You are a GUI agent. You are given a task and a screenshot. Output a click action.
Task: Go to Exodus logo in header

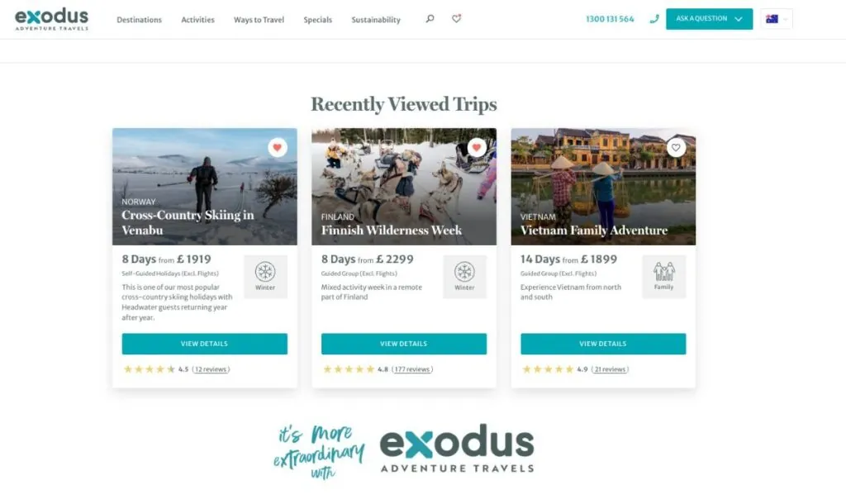coord(52,19)
